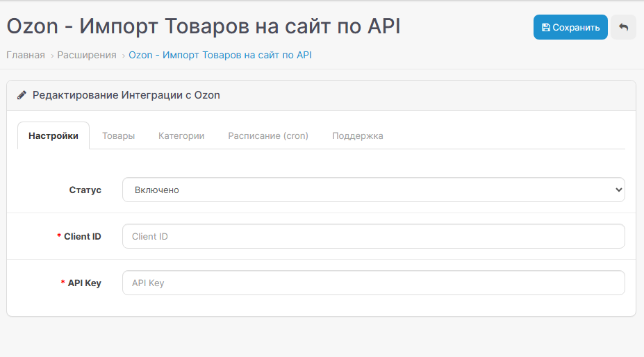Screen dimensions: 644x357
Task: Focus the Client ID input field
Action: point(373,236)
